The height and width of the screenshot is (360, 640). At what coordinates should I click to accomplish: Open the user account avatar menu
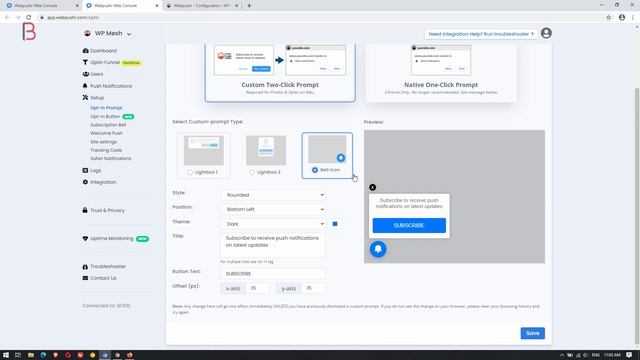pyautogui.click(x=546, y=33)
